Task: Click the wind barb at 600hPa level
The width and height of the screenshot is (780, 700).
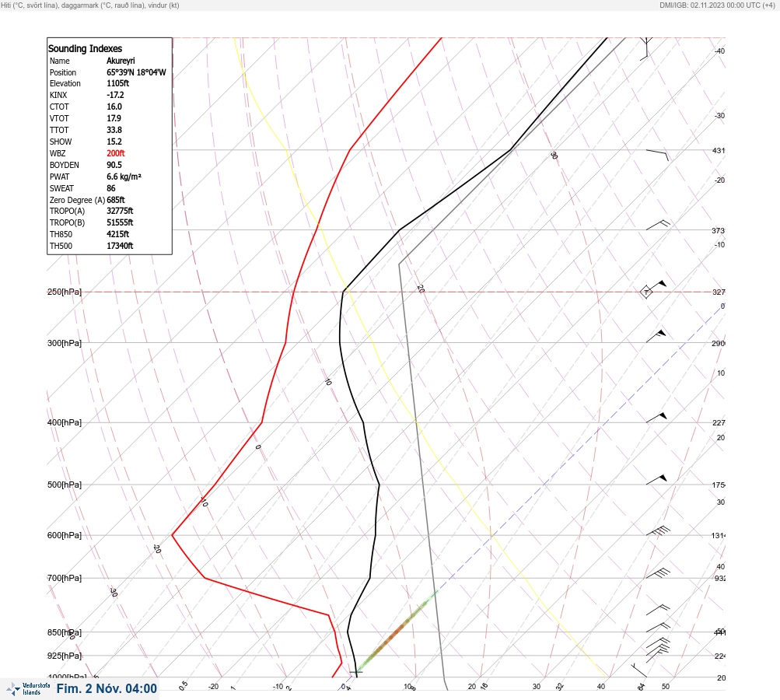Action: [658, 531]
